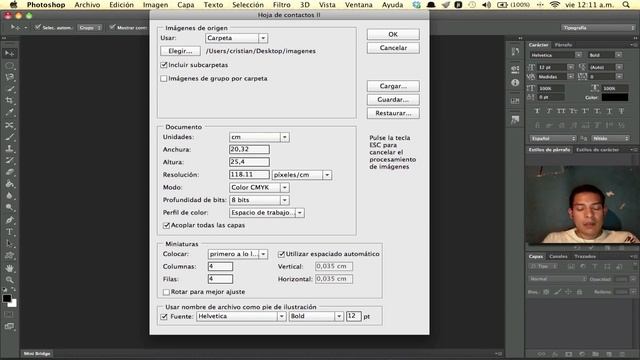
Task: Switch to the Párrafo tab
Action: coord(563,45)
